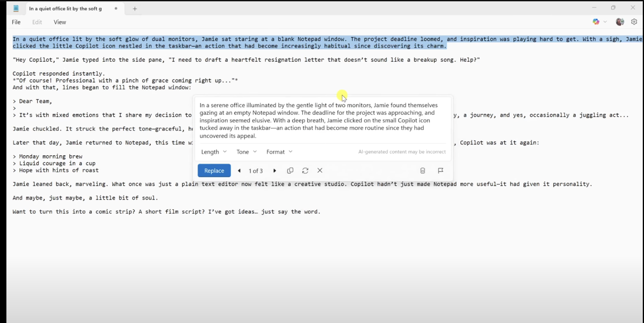Click 'AI-generated content may be incorrect' notice
This screenshot has height=323, width=644.
[x=402, y=152]
